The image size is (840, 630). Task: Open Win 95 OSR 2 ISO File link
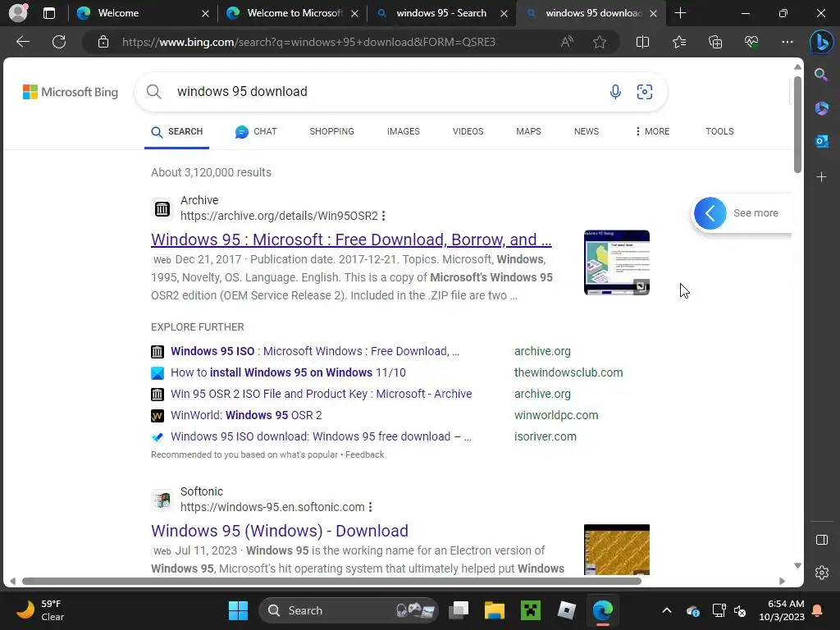[x=322, y=394]
